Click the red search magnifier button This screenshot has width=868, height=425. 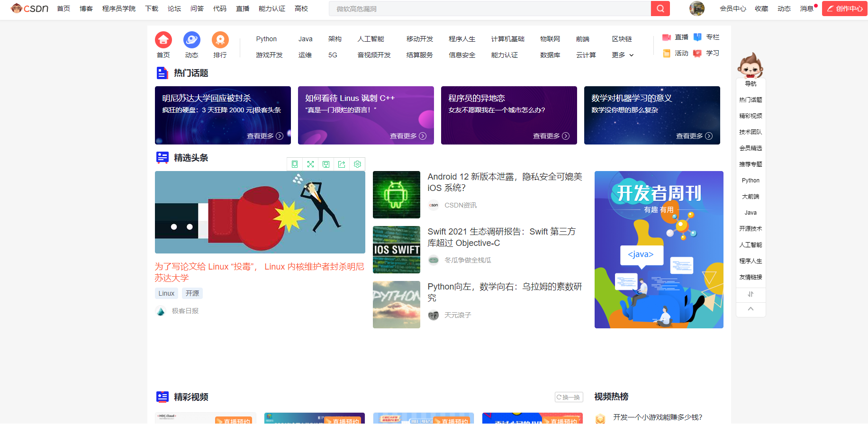[660, 9]
